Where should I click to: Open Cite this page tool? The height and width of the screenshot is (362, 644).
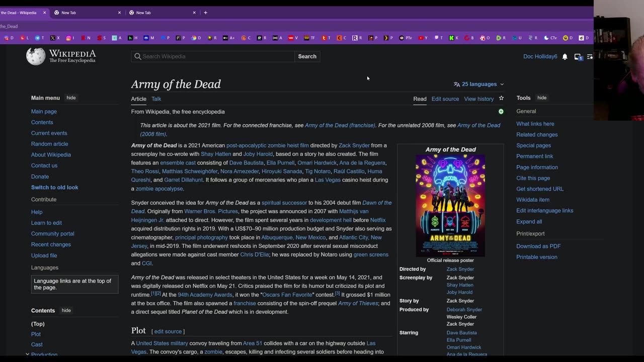point(533,178)
